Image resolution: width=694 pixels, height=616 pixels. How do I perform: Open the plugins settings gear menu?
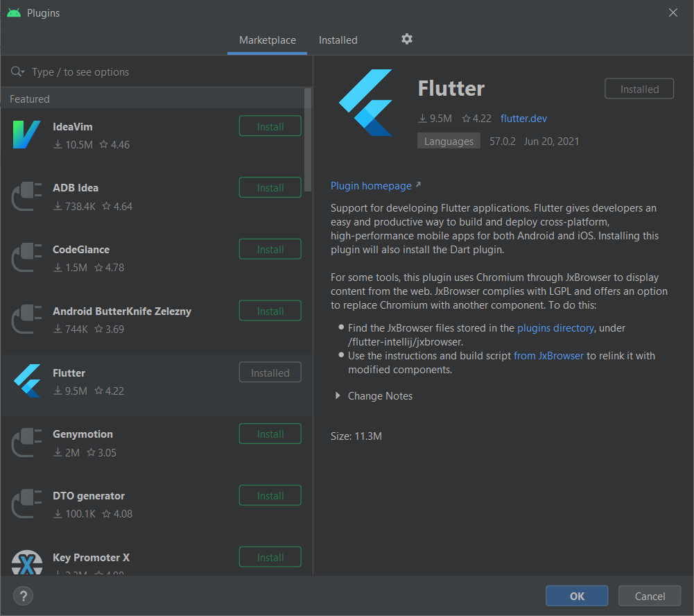(407, 39)
